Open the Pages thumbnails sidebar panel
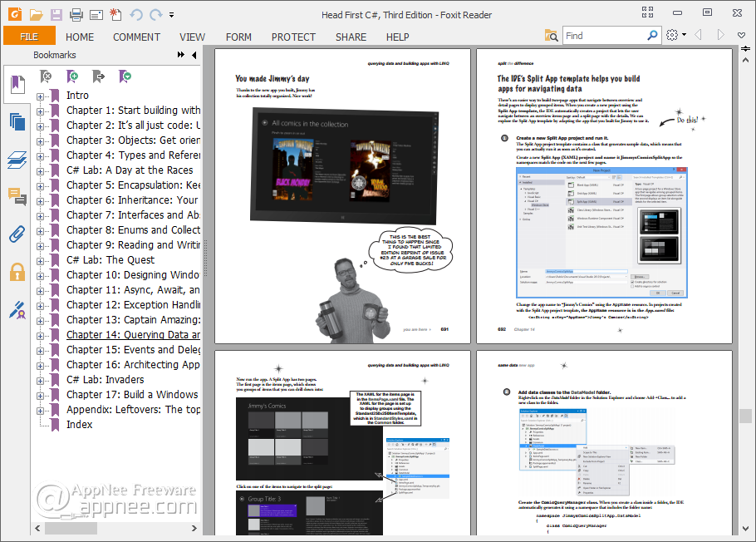 click(17, 121)
